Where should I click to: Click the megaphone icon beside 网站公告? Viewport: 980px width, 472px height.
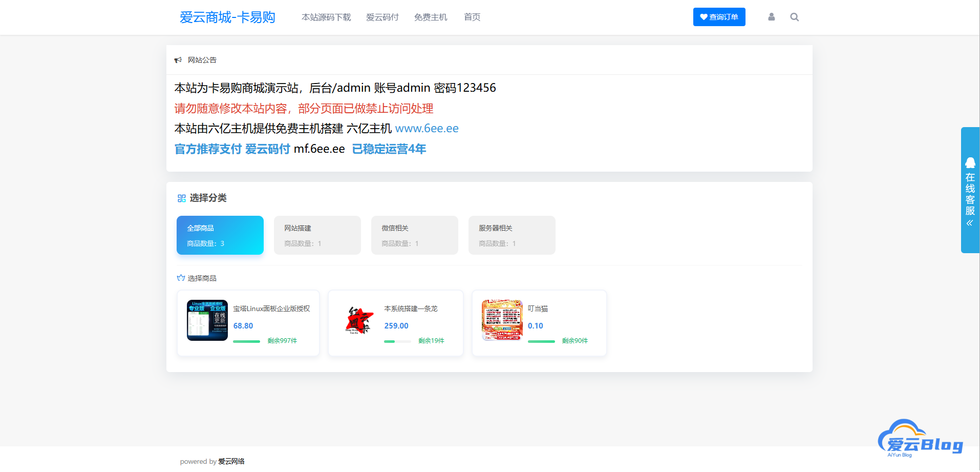(178, 59)
